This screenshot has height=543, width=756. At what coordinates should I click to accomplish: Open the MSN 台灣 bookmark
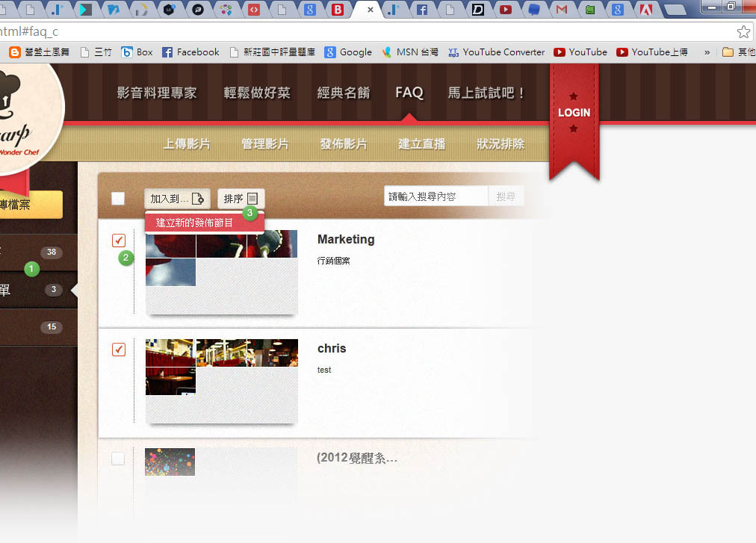(x=410, y=52)
